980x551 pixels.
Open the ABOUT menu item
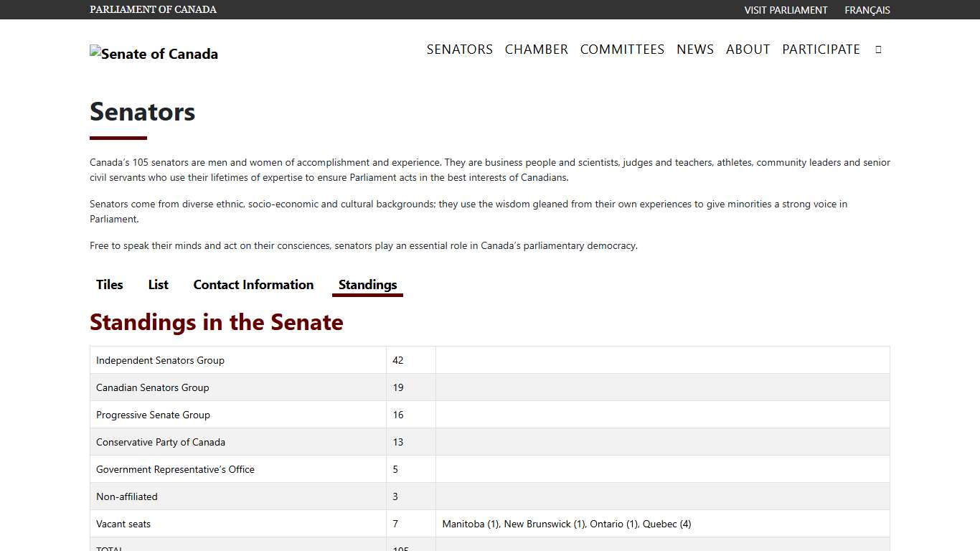[x=748, y=50]
